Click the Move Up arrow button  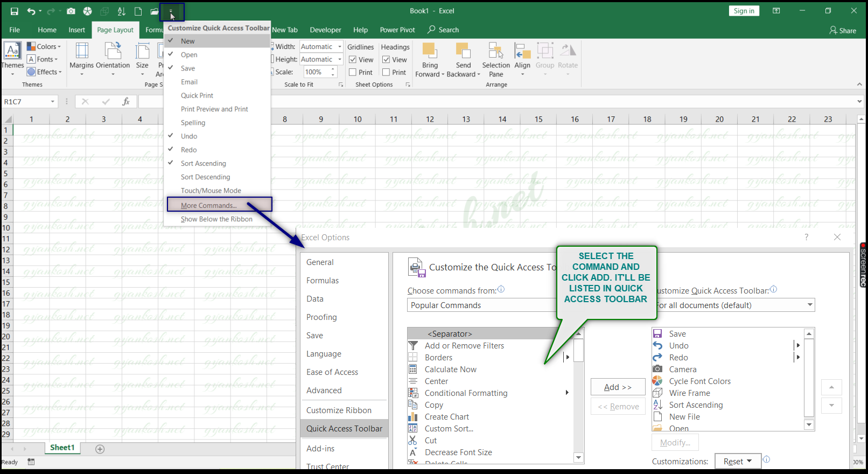pos(831,387)
